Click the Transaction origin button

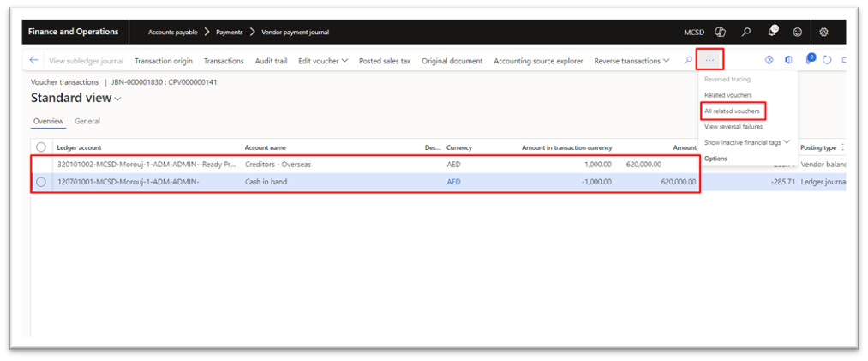164,61
